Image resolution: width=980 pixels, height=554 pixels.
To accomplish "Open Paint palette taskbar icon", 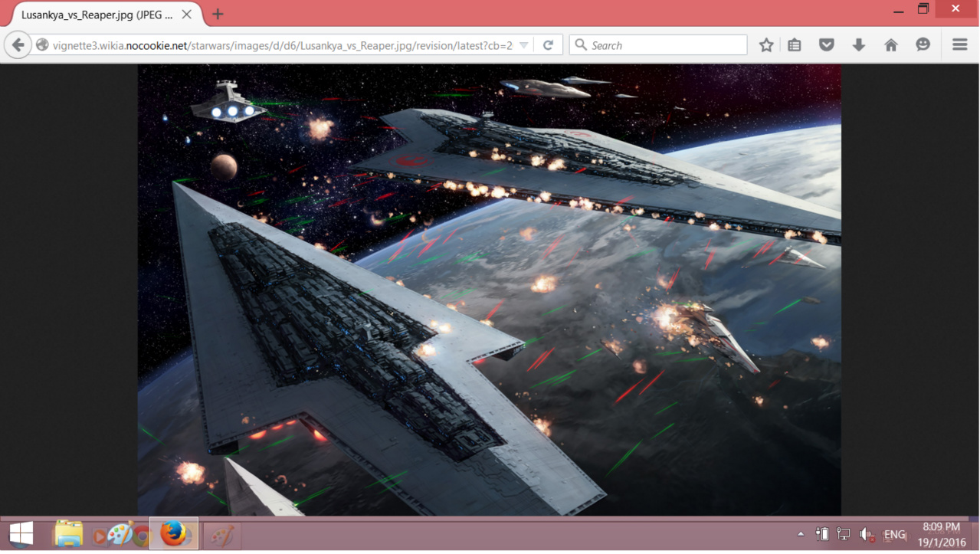I will coord(120,534).
